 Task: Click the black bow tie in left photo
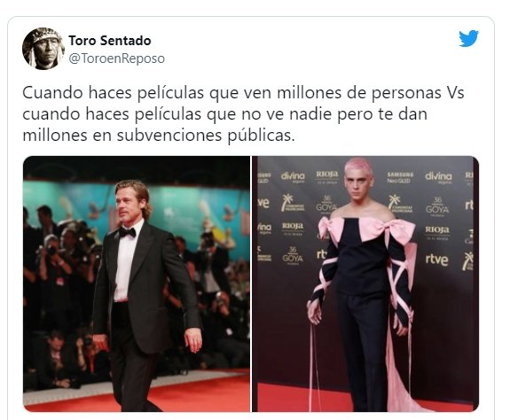pyautogui.click(x=127, y=232)
